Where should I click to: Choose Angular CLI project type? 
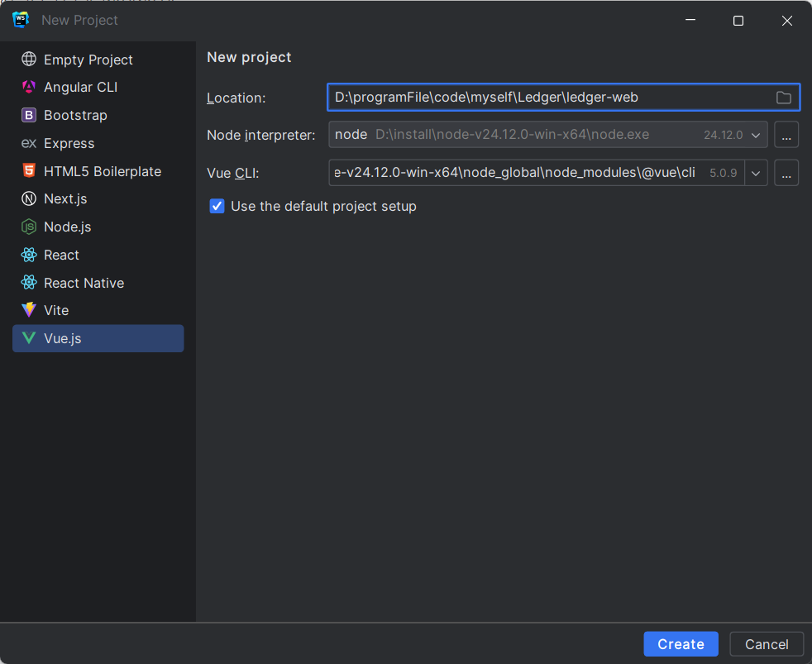98,87
